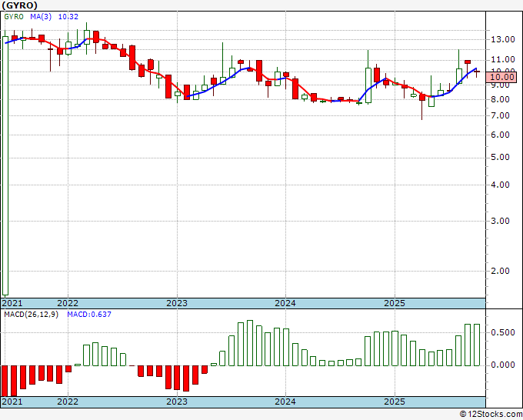The image size is (523, 420).
Task: Click the latest rightmost green MACD bar
Action: pyautogui.click(x=477, y=345)
